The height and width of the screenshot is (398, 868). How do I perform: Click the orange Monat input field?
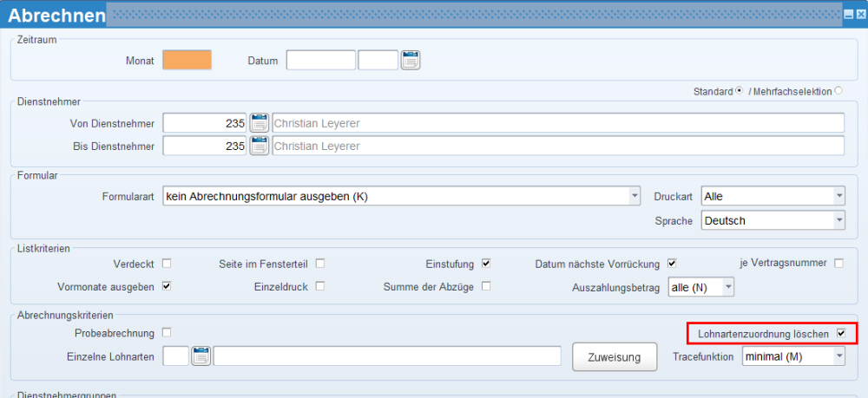[187, 60]
